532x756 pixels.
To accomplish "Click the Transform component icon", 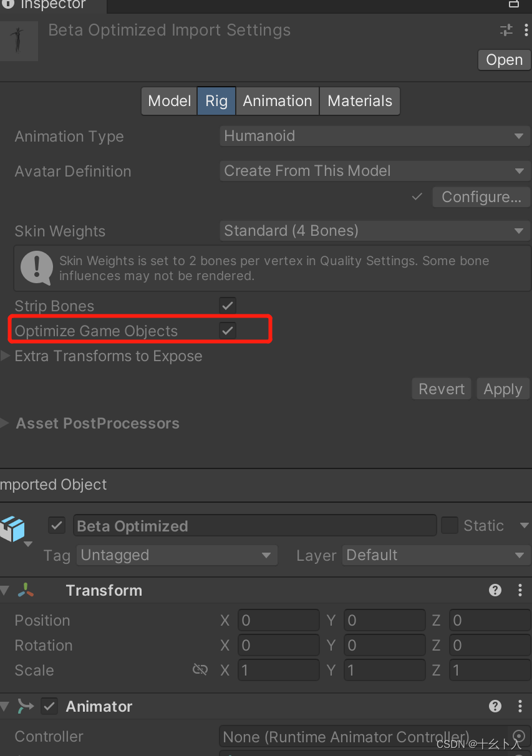I will (x=26, y=590).
